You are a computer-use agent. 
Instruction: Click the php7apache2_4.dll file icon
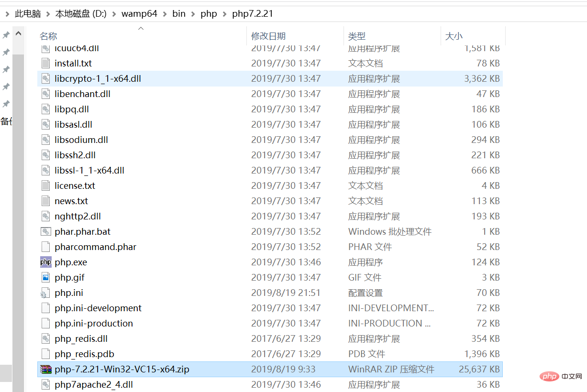pyautogui.click(x=45, y=384)
